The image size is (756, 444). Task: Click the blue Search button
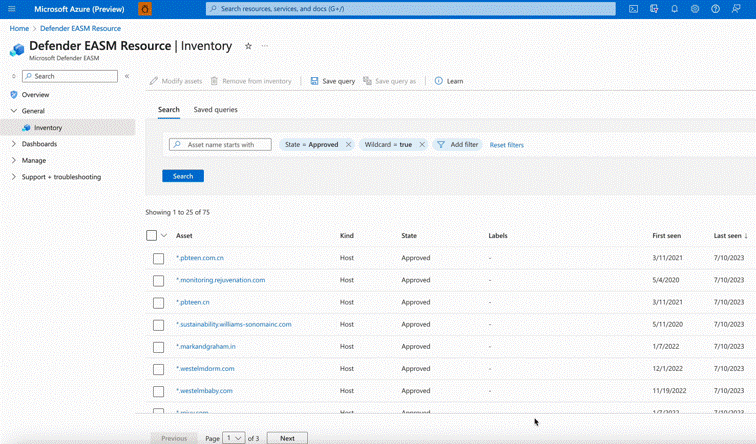[x=183, y=176]
